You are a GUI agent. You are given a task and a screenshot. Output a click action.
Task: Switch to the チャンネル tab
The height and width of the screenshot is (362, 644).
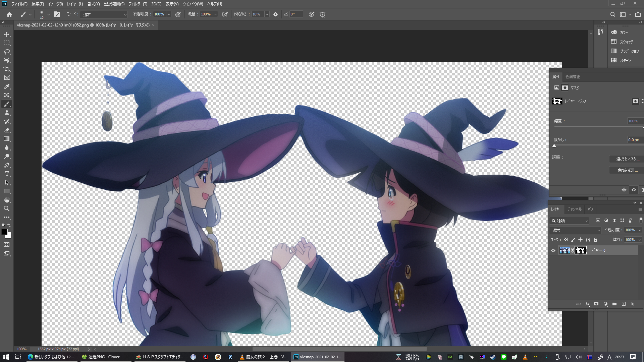point(574,209)
